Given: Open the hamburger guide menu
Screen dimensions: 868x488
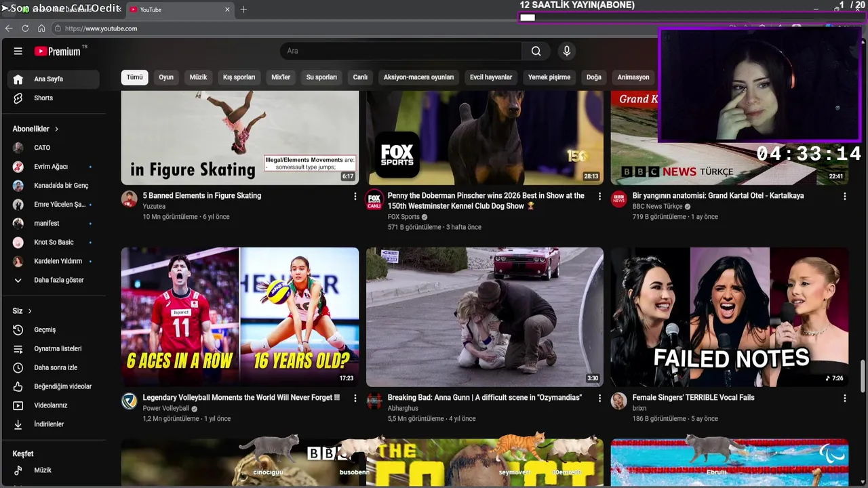Looking at the screenshot, I should click(x=18, y=51).
